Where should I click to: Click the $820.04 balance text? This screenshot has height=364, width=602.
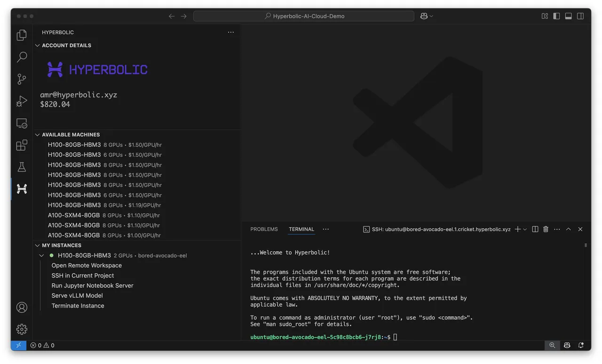tap(55, 104)
